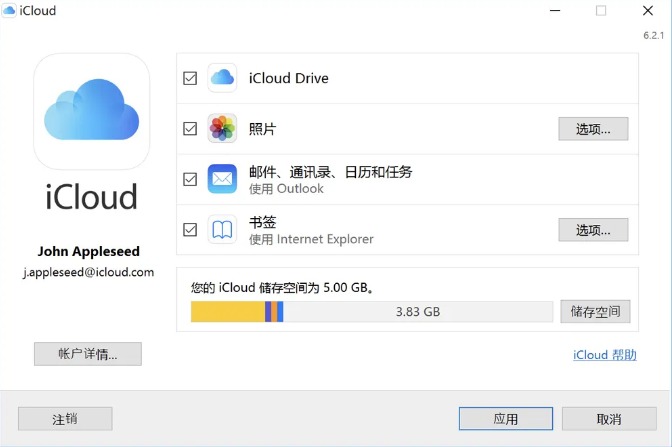Open 帐户详情 settings
Image resolution: width=672 pixels, height=447 pixels.
click(x=88, y=354)
